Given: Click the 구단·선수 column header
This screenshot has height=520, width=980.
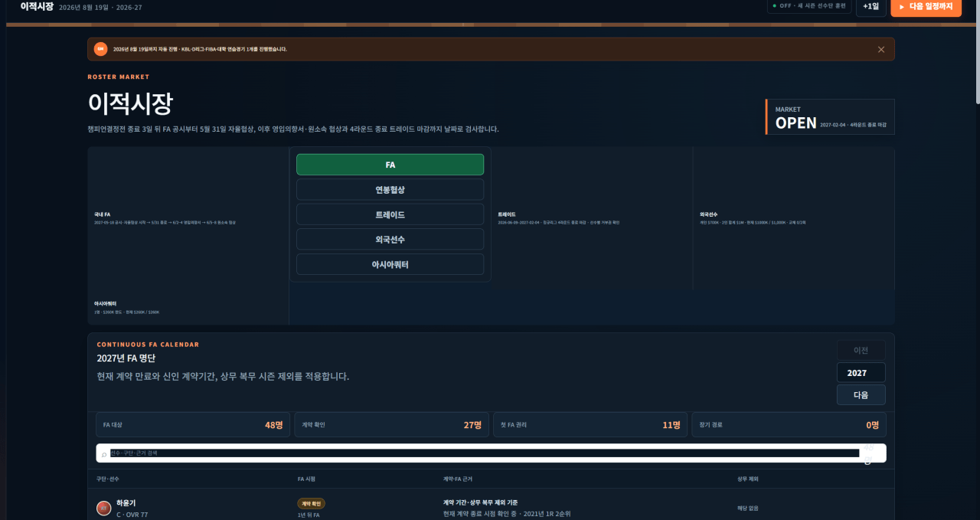Looking at the screenshot, I should 108,479.
